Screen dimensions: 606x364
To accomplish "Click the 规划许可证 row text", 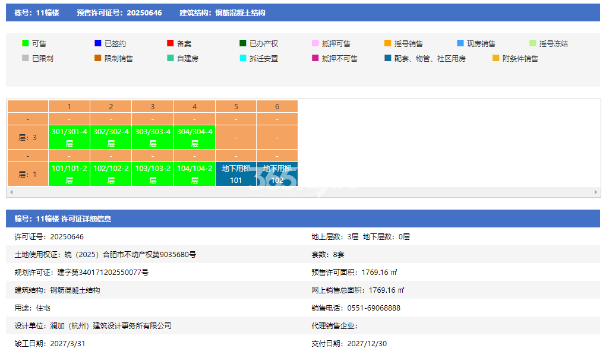I will coord(81,272).
